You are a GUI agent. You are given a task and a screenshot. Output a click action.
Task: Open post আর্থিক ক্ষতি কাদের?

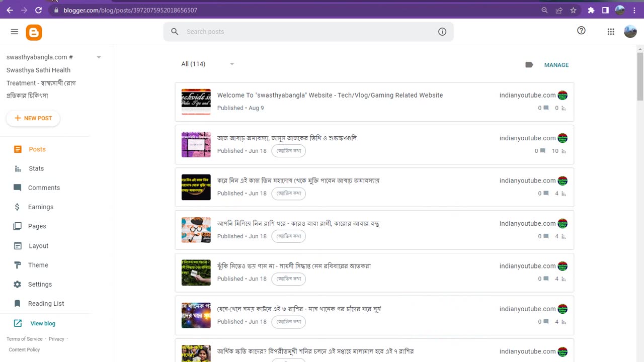point(315,351)
